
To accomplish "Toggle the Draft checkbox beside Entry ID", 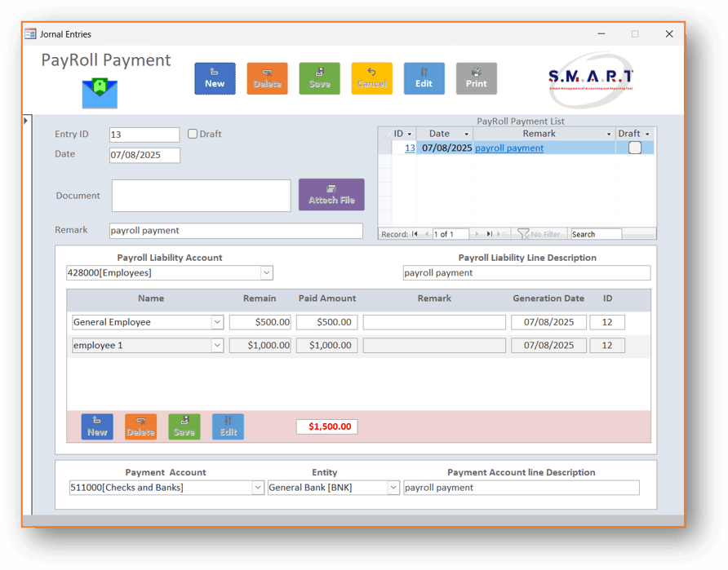I will click(193, 134).
